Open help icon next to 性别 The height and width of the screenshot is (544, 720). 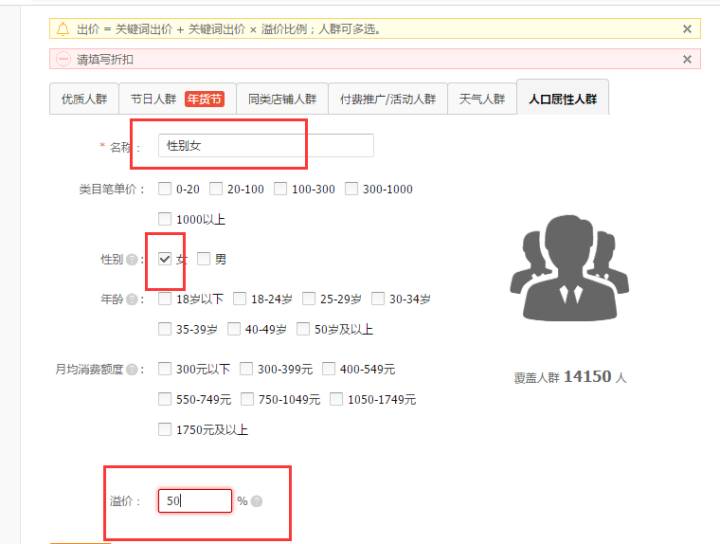click(132, 259)
